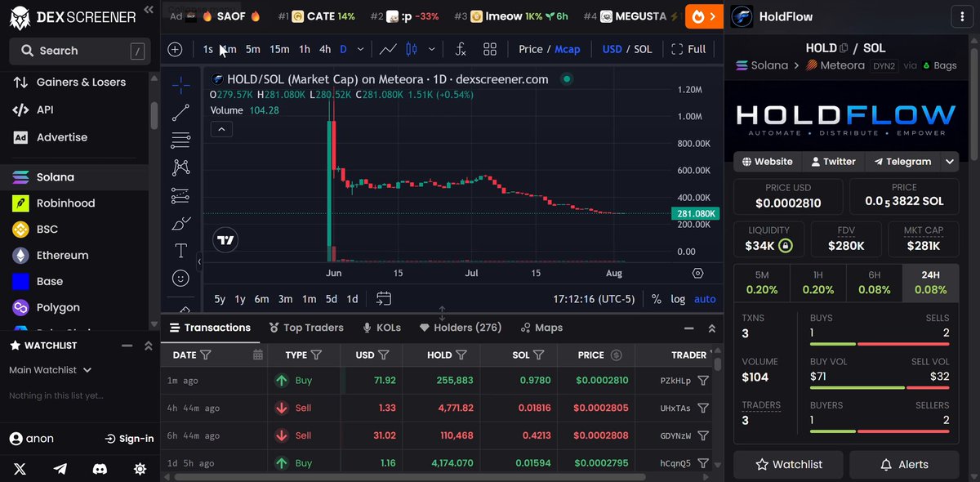Switch to the Top Traders tab

tap(306, 328)
